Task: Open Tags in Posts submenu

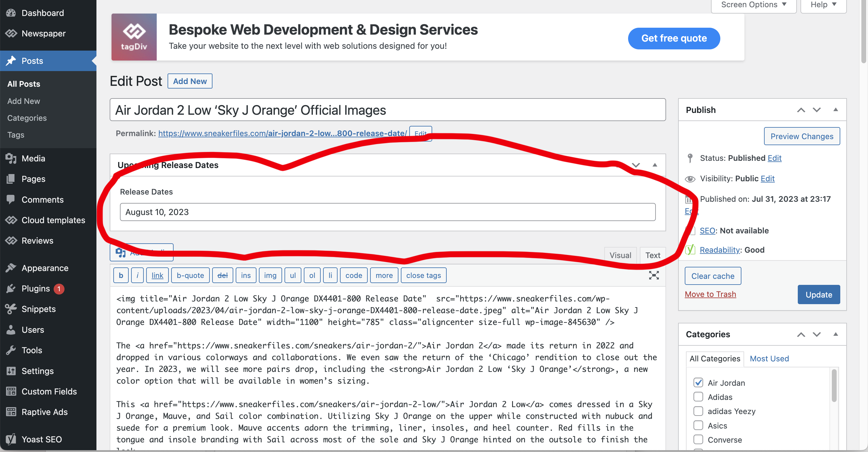Action: point(15,135)
